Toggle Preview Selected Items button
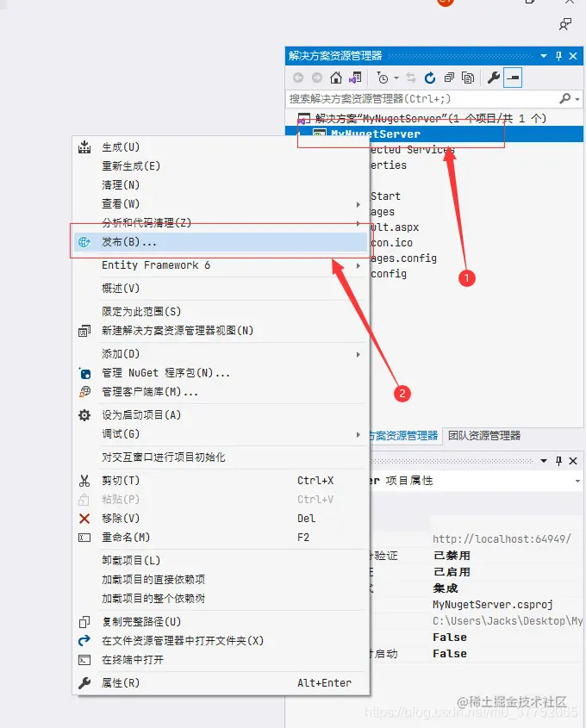Viewport: 586px width, 728px height. pos(513,78)
